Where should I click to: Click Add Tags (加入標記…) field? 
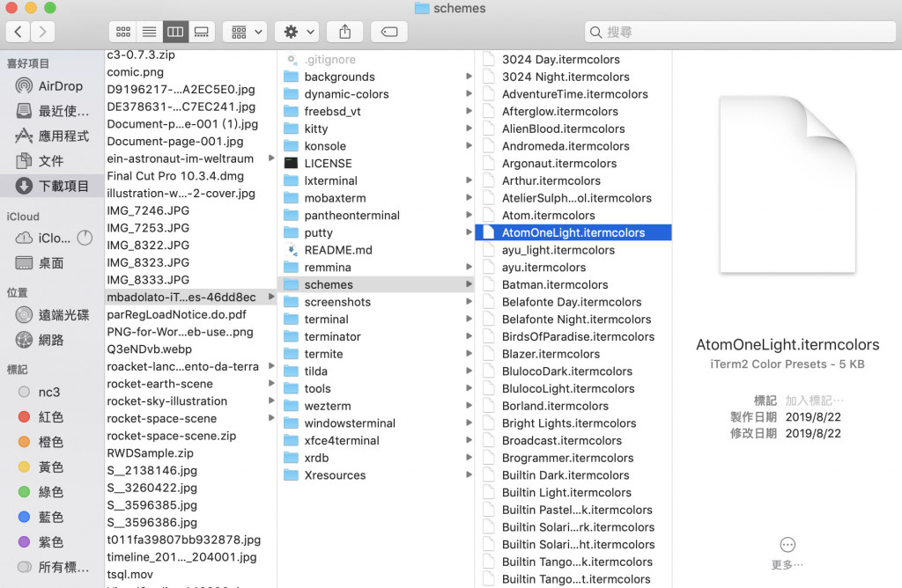point(814,400)
